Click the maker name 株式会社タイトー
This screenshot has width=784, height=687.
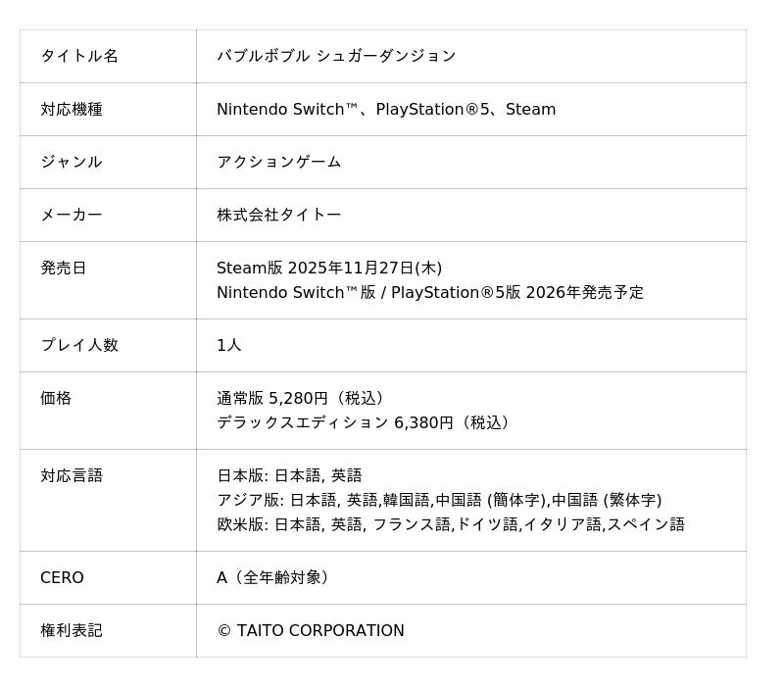click(x=279, y=215)
